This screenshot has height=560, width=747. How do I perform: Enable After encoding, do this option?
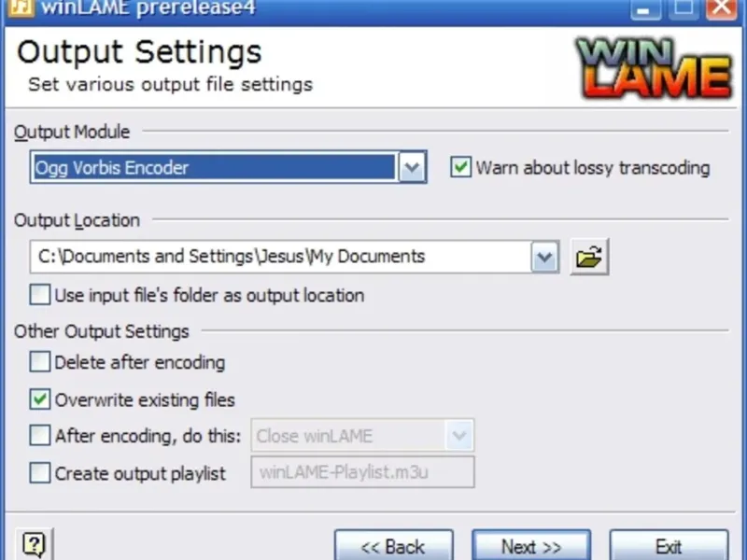39,435
